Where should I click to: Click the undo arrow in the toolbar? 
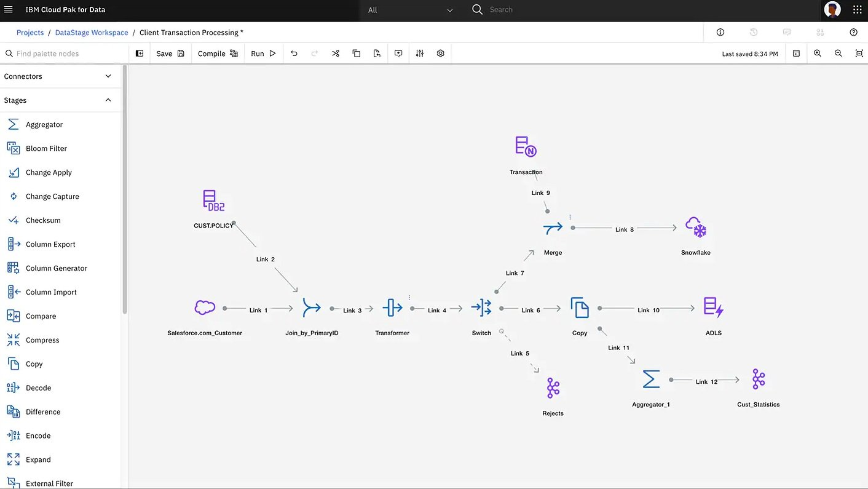[x=294, y=54]
